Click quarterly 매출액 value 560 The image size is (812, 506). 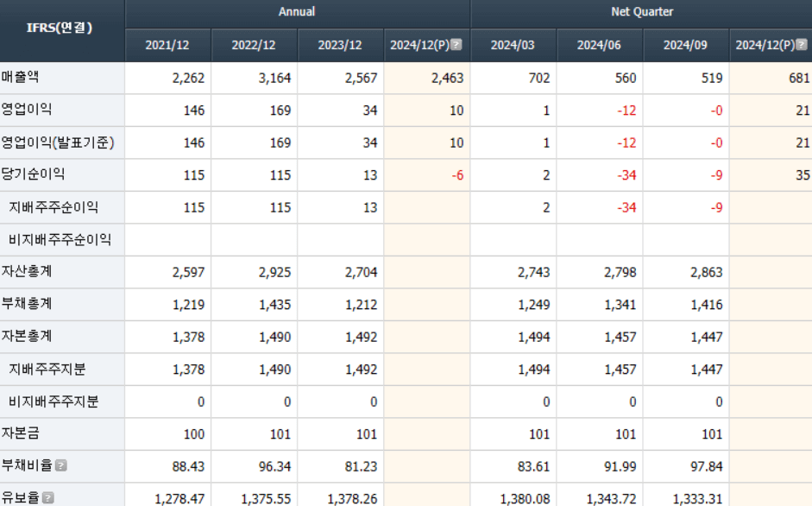626,78
